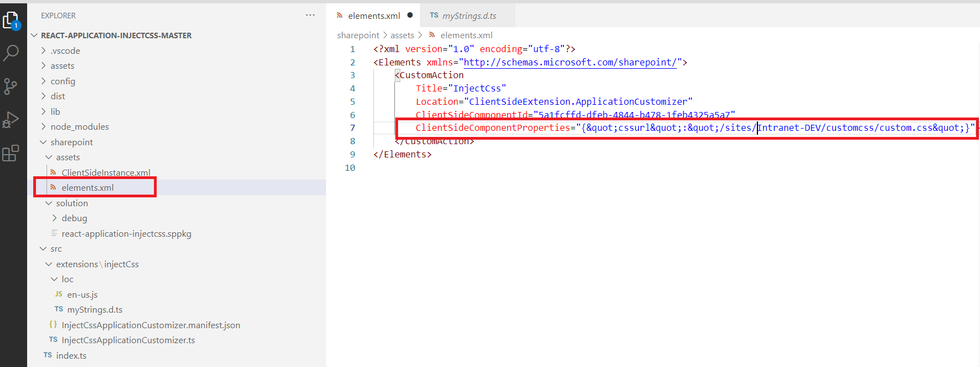Collapse the src folder

[x=56, y=249]
